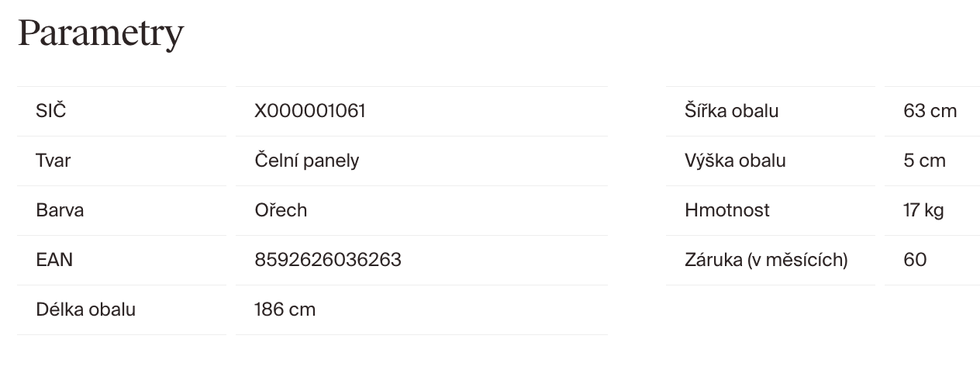Click the Délka obalu label
The width and height of the screenshot is (980, 377).
86,310
